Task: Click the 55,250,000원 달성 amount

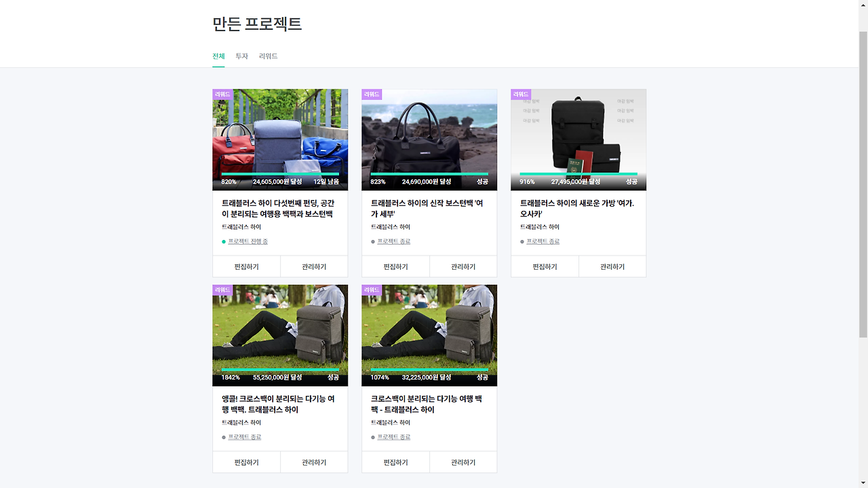Action: pyautogui.click(x=277, y=378)
